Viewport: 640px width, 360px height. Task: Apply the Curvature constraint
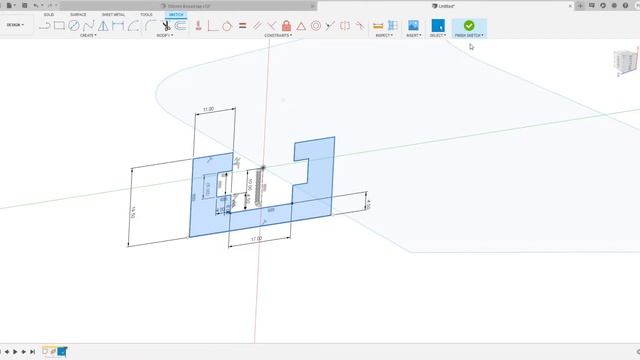360,26
